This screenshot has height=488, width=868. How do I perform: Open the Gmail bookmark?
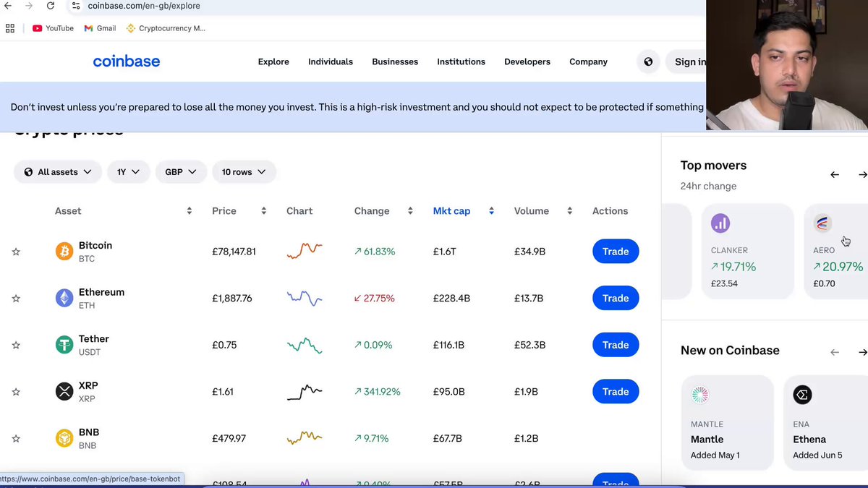pos(100,28)
